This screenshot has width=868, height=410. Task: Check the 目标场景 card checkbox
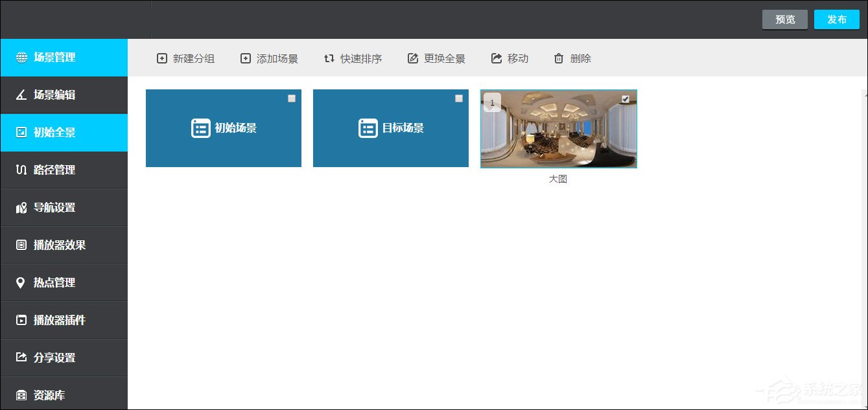tap(459, 98)
